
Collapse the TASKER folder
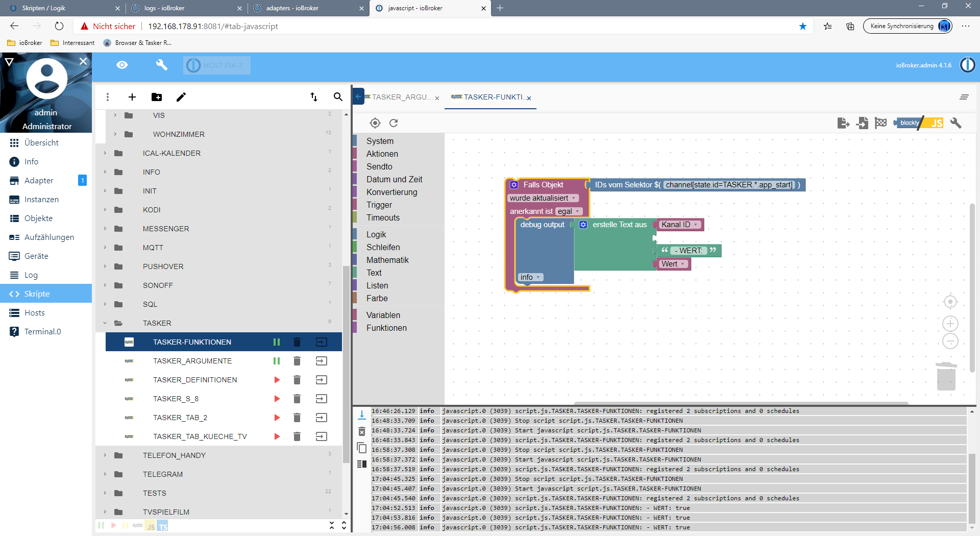[105, 323]
